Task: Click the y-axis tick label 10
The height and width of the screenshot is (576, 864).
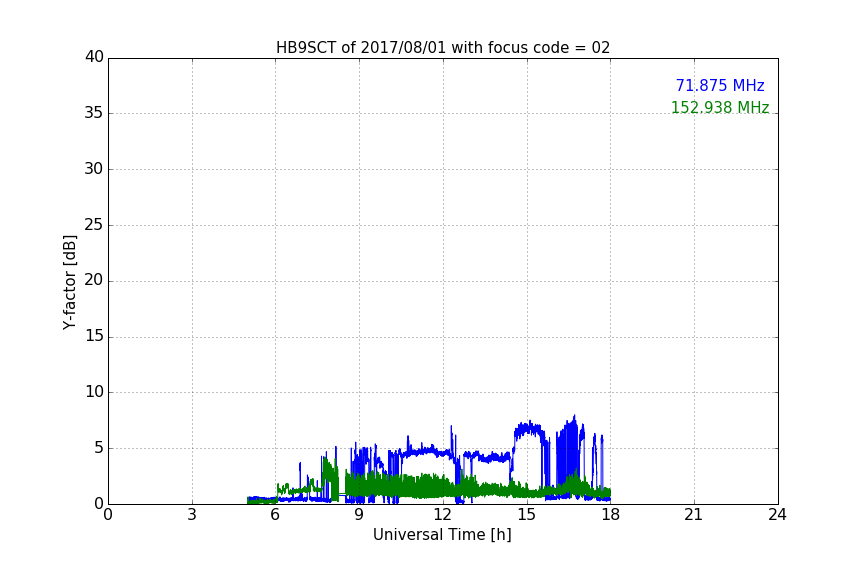Action: (x=94, y=392)
